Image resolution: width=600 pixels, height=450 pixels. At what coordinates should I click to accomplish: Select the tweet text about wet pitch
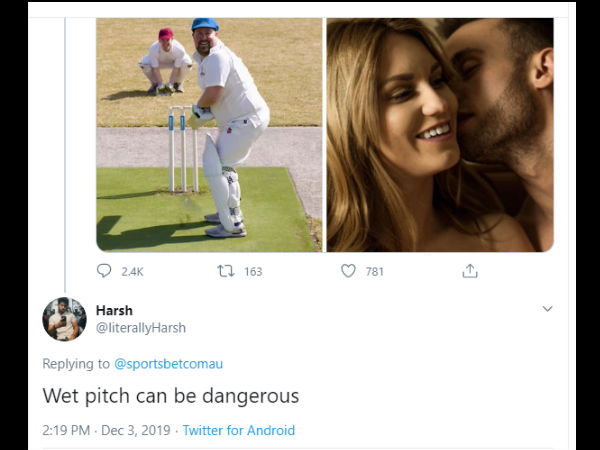tap(170, 396)
